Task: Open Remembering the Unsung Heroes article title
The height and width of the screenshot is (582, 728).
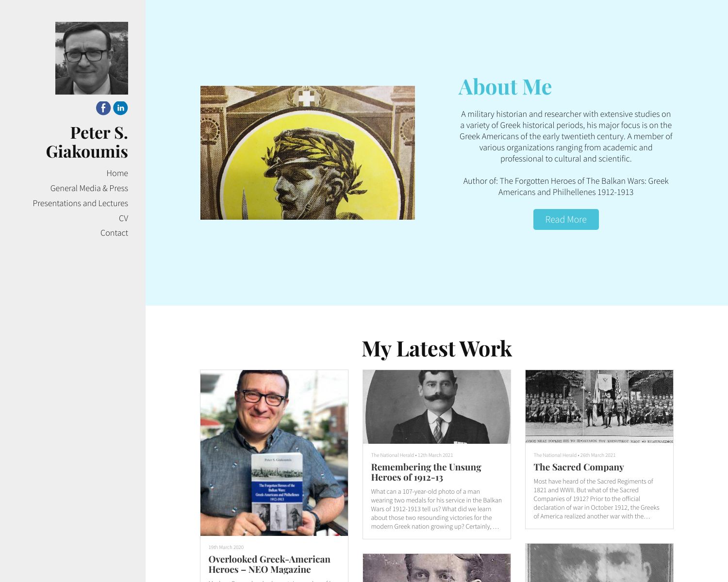Action: pyautogui.click(x=426, y=472)
